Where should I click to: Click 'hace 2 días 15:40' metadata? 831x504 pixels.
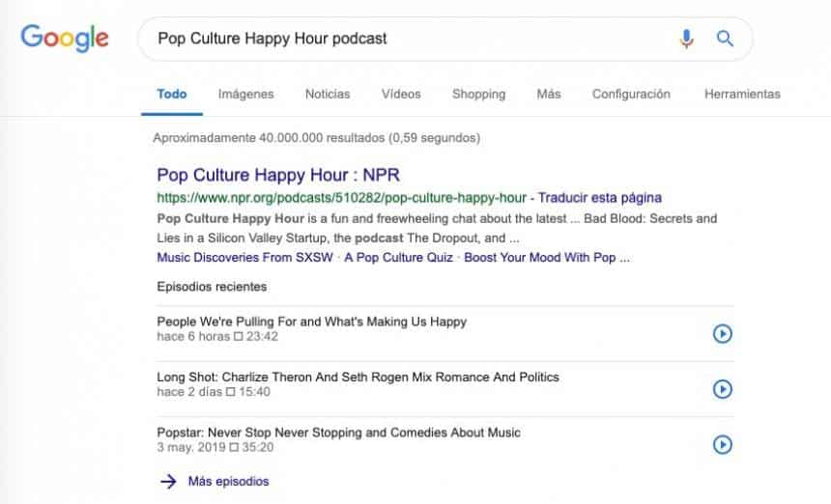coord(214,392)
